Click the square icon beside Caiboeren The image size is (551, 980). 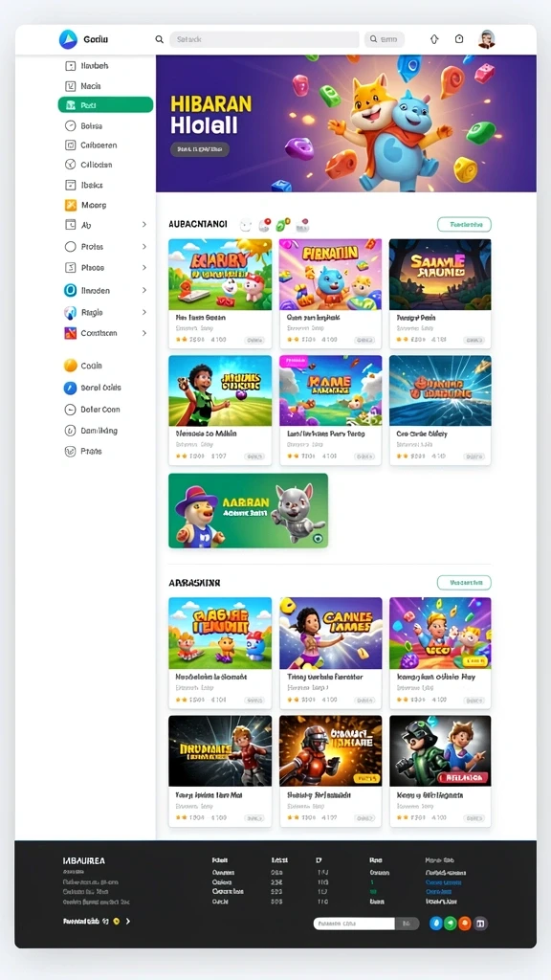pyautogui.click(x=70, y=145)
